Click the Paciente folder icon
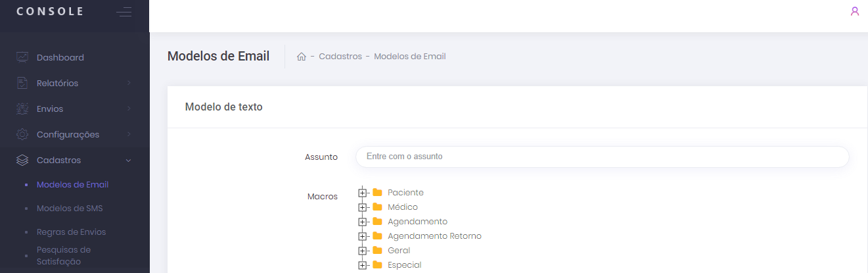 click(377, 193)
